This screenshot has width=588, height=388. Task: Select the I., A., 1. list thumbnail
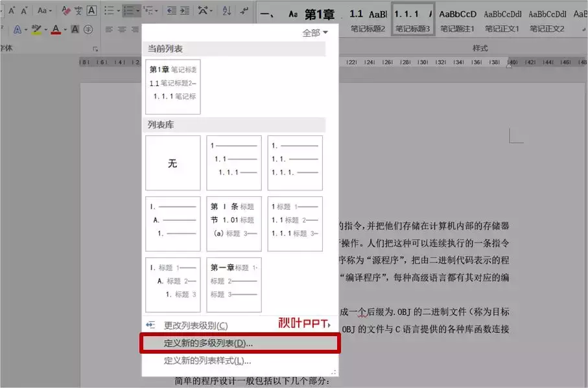tap(173, 224)
